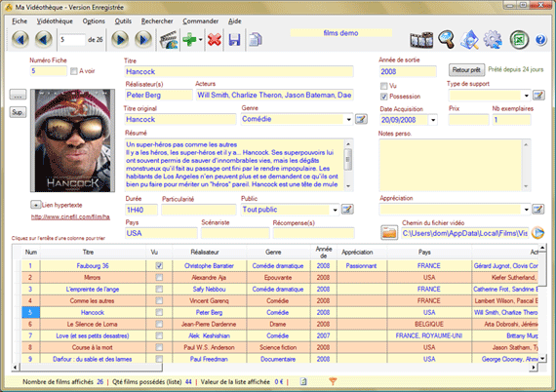Check the 'Vu' checkbox near year
556x392 pixels.
pos(383,86)
